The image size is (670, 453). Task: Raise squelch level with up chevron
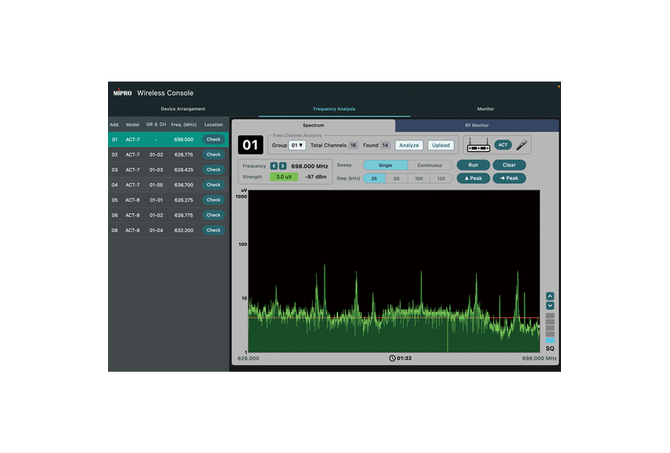549,296
